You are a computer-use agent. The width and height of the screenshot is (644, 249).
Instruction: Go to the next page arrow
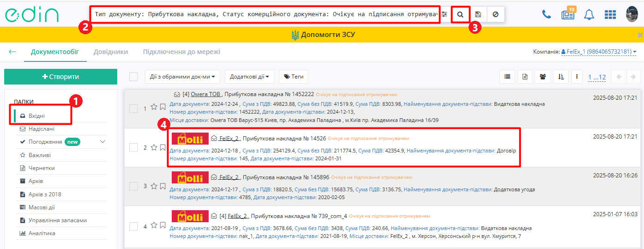point(633,77)
